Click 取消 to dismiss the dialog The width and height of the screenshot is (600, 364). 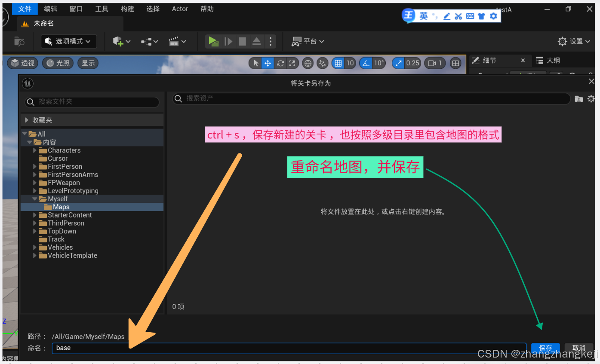click(x=578, y=348)
